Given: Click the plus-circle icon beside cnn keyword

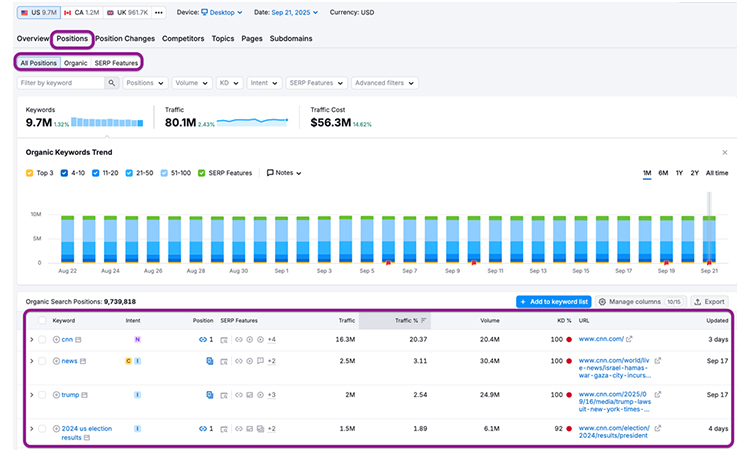Looking at the screenshot, I should point(56,340).
